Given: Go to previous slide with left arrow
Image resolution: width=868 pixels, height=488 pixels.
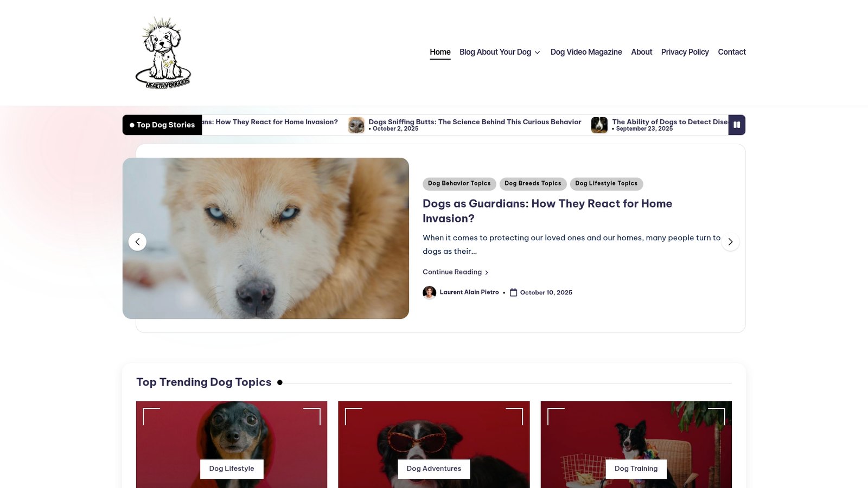Looking at the screenshot, I should click(x=137, y=242).
